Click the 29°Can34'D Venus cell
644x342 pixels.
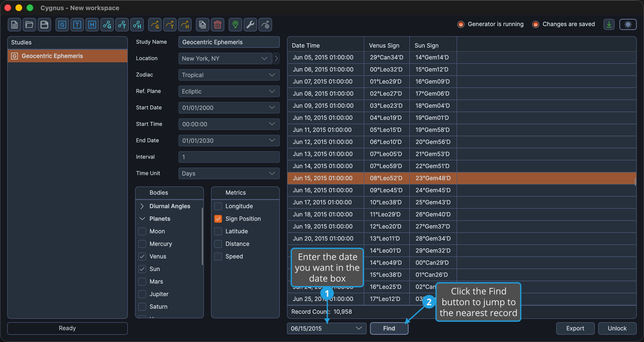tap(386, 57)
